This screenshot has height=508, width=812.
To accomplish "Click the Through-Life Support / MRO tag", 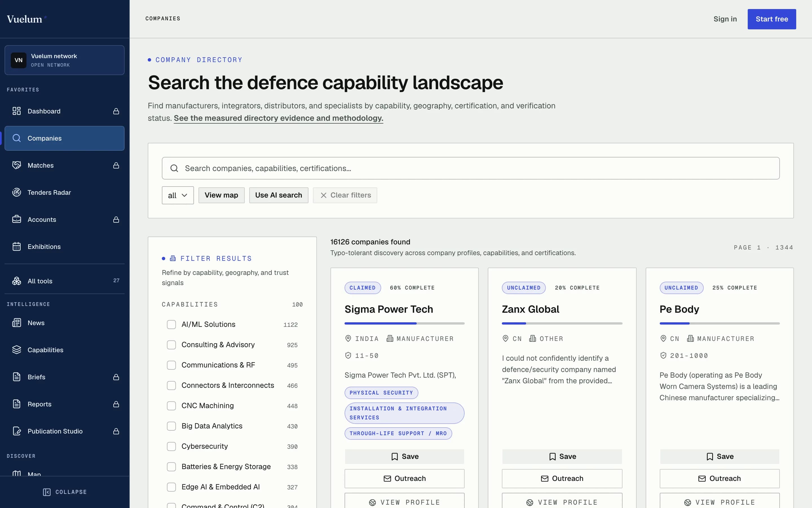I will point(398,433).
